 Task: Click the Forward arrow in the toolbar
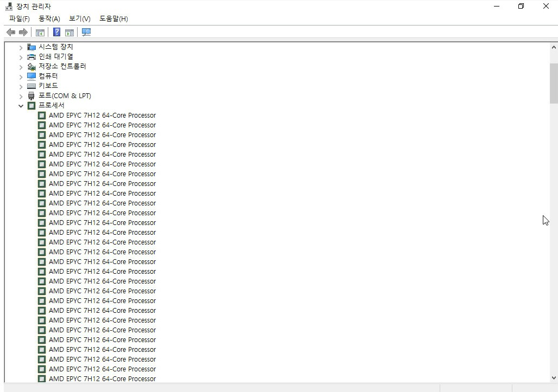(x=23, y=33)
